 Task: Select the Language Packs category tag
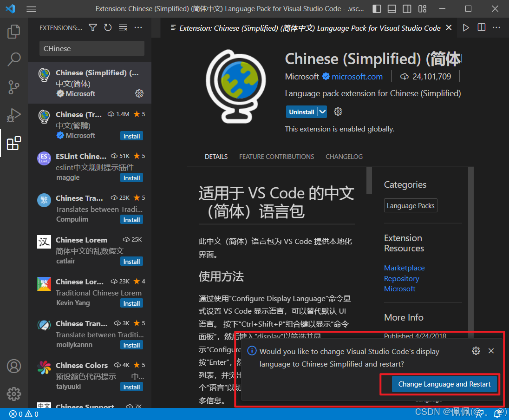(411, 206)
